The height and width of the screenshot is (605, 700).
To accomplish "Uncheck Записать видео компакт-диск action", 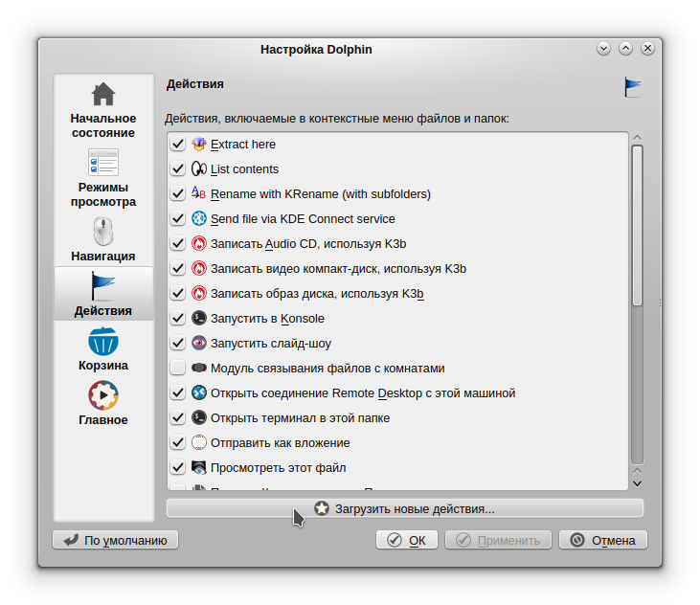I will point(178,269).
